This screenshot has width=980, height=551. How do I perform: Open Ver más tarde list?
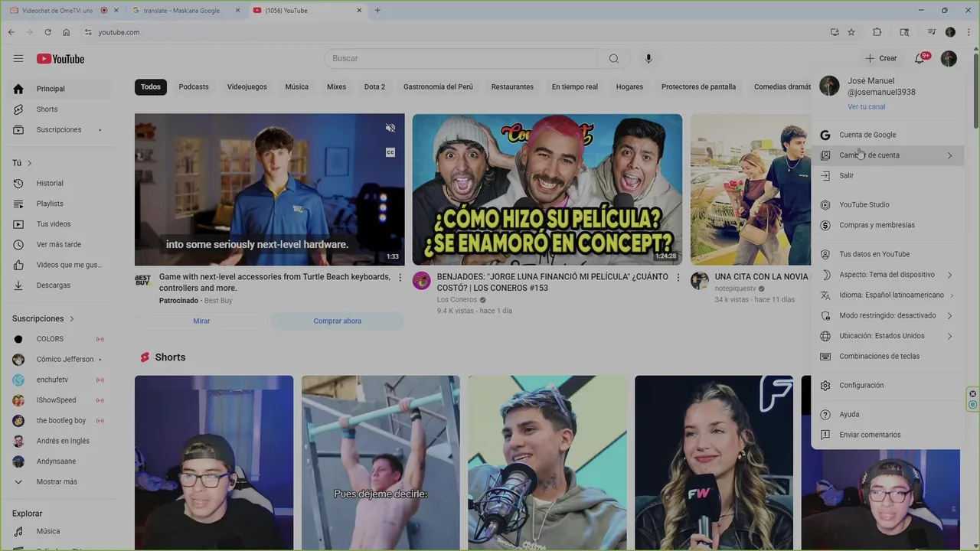click(x=59, y=244)
